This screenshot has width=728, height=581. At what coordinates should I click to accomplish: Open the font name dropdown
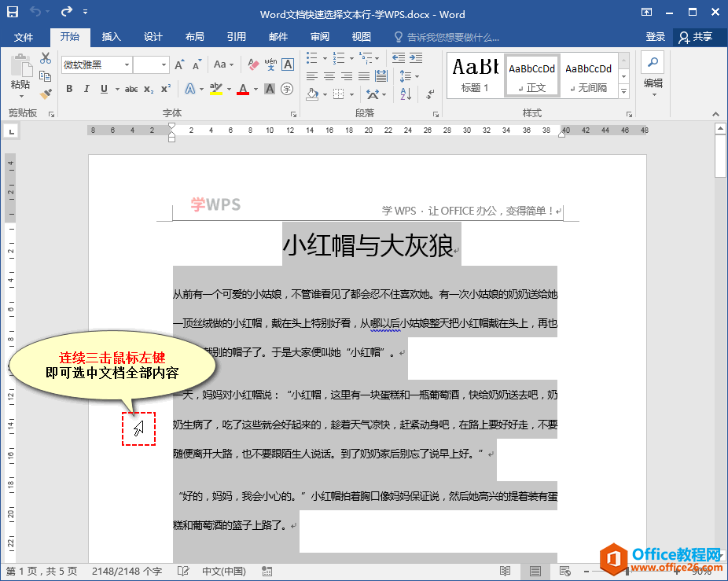coord(127,64)
